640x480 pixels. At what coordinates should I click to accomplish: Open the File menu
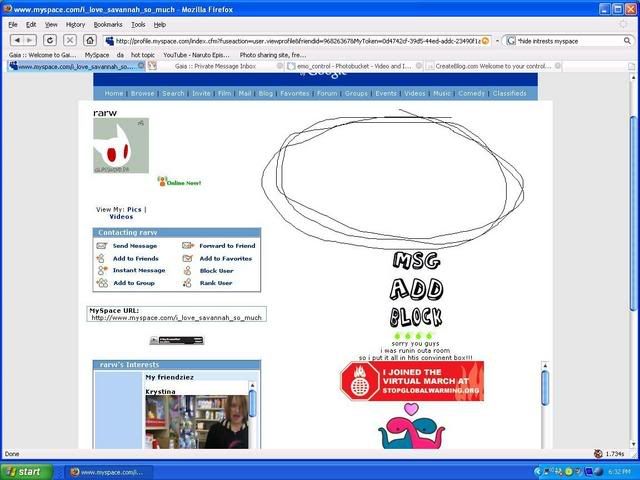(x=13, y=24)
